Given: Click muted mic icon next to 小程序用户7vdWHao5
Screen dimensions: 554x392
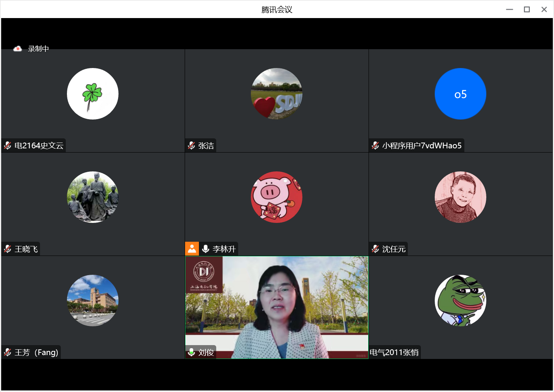Looking at the screenshot, I should 375,146.
